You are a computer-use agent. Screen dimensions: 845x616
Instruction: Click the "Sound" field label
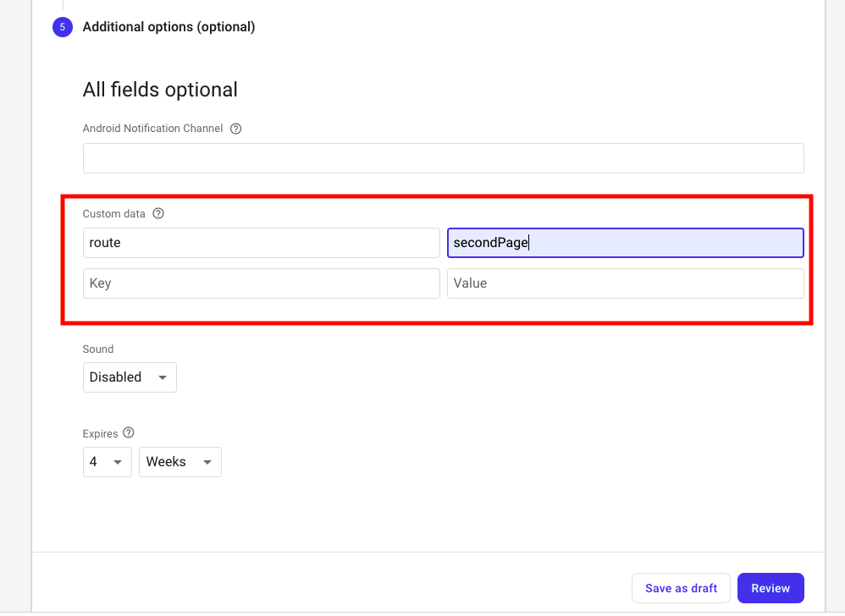tap(98, 349)
